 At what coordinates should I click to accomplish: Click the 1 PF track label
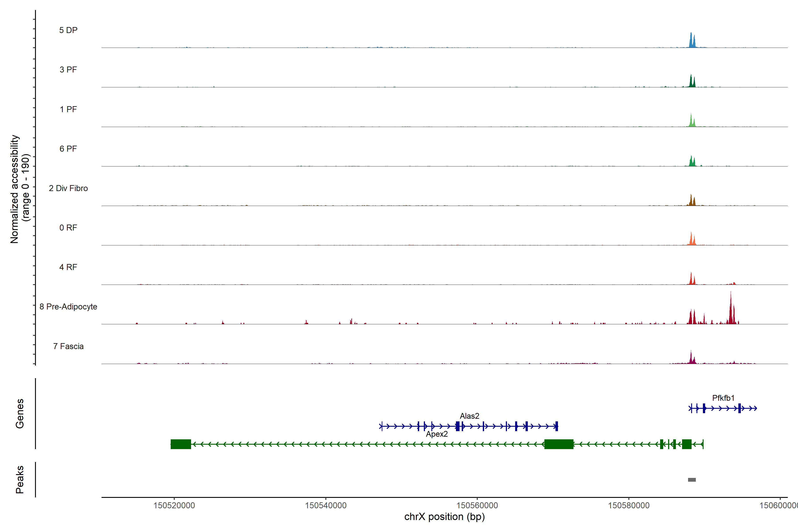tap(68, 109)
